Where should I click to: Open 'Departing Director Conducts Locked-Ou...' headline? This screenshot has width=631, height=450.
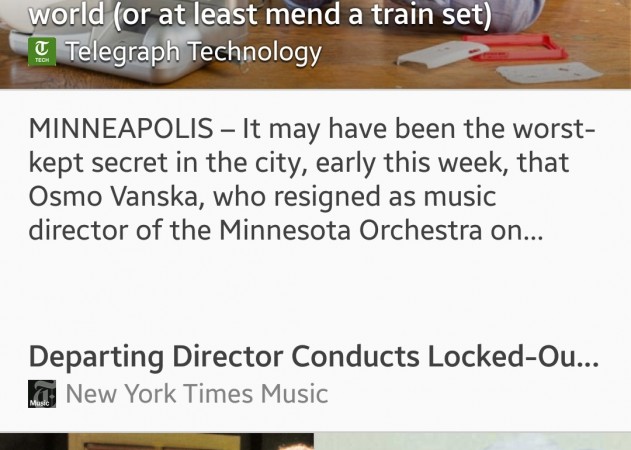click(314, 357)
